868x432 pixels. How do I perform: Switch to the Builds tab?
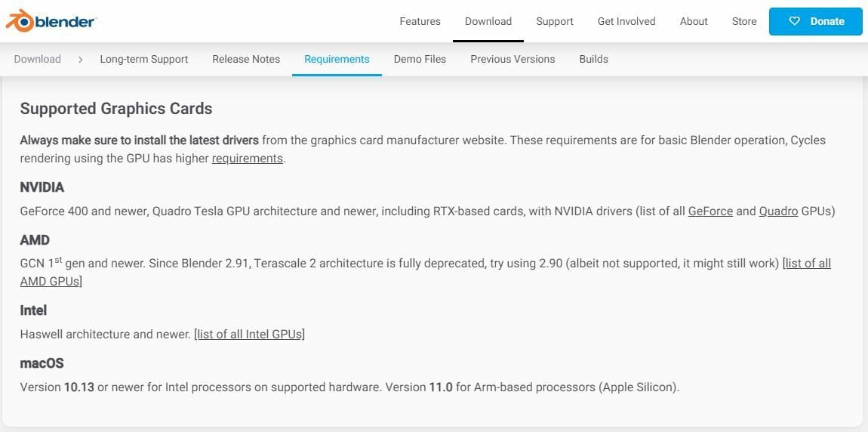[x=593, y=59]
